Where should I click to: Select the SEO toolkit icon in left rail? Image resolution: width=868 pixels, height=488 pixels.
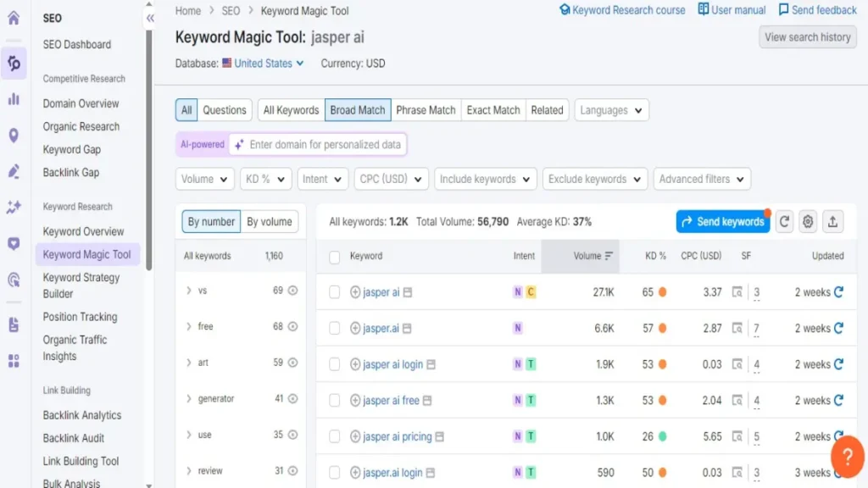[14, 63]
